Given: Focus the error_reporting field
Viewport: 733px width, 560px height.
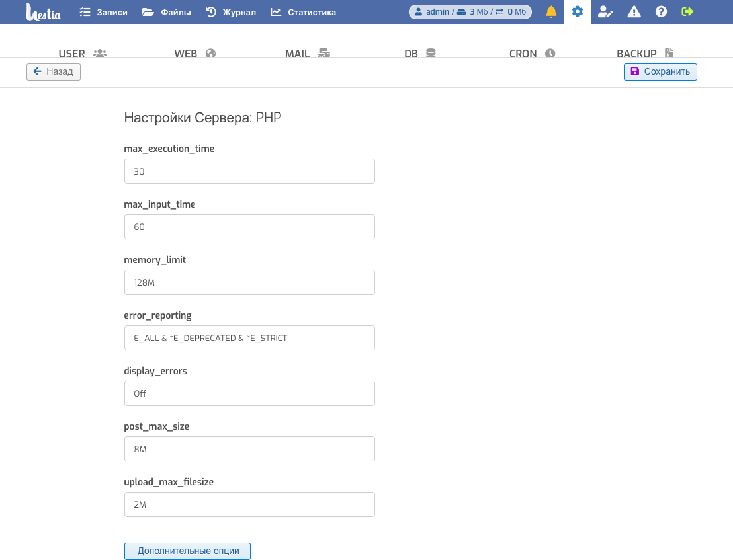Looking at the screenshot, I should point(249,338).
